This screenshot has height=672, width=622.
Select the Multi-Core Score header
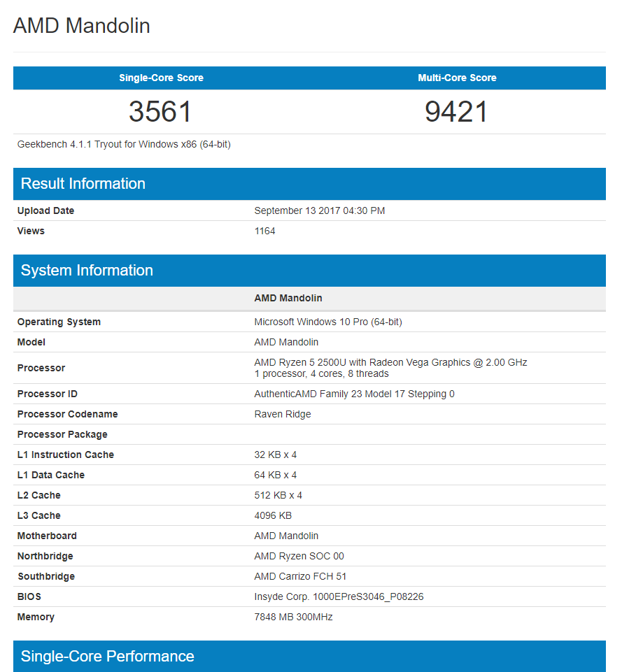click(457, 78)
